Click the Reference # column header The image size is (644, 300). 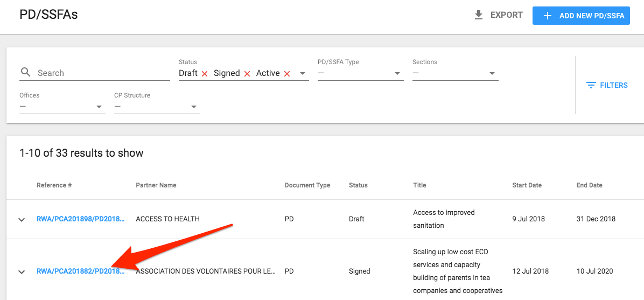(54, 185)
